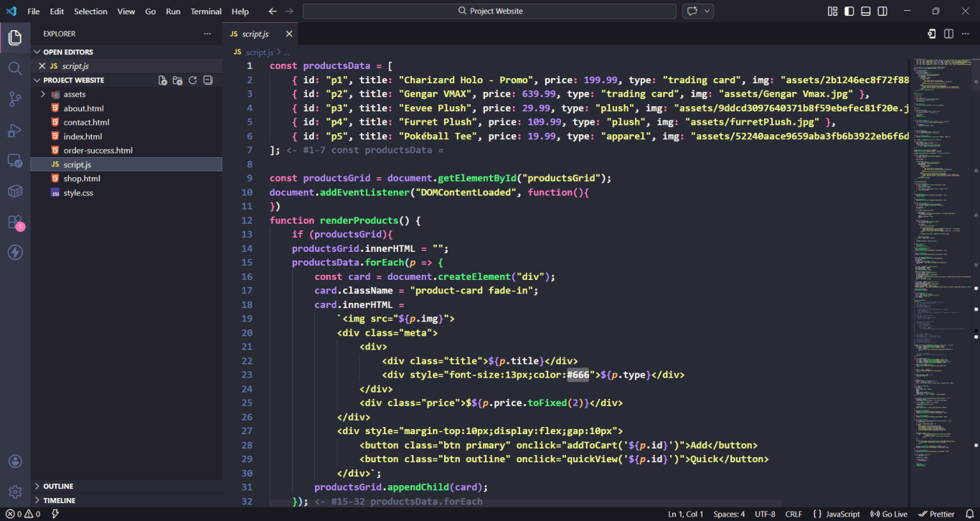The height and width of the screenshot is (521, 980).
Task: Open Extensions view with notification badge
Action: click(15, 222)
